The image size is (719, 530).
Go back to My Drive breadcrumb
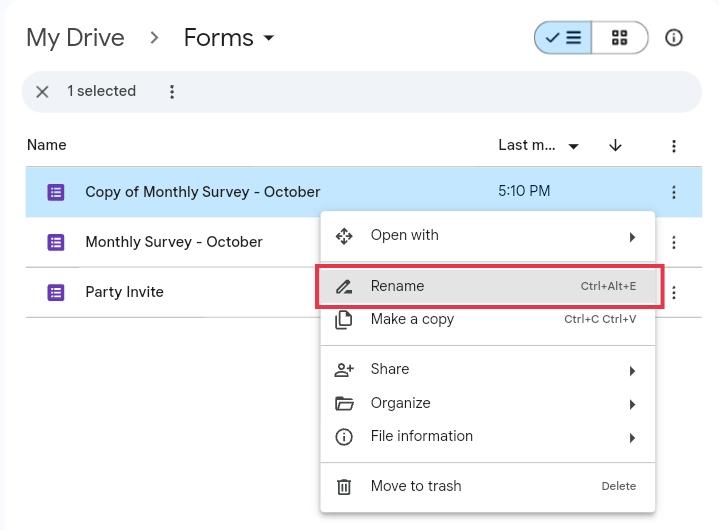point(75,38)
